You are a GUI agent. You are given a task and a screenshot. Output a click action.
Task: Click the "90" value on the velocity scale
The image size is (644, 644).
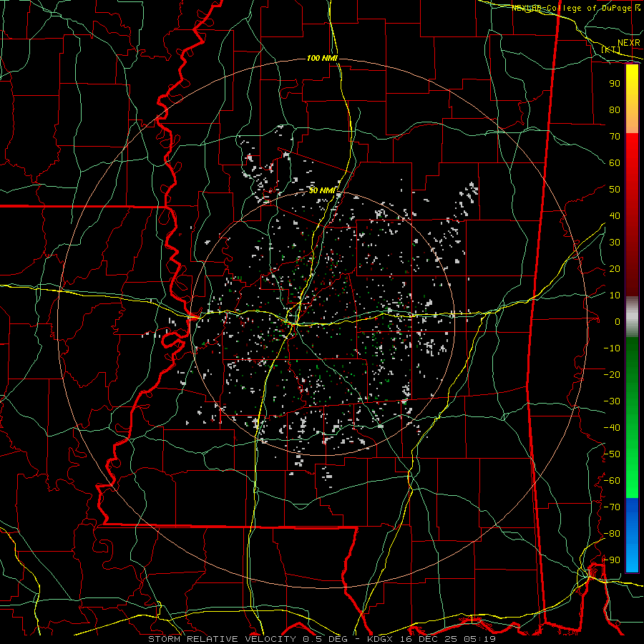[615, 84]
